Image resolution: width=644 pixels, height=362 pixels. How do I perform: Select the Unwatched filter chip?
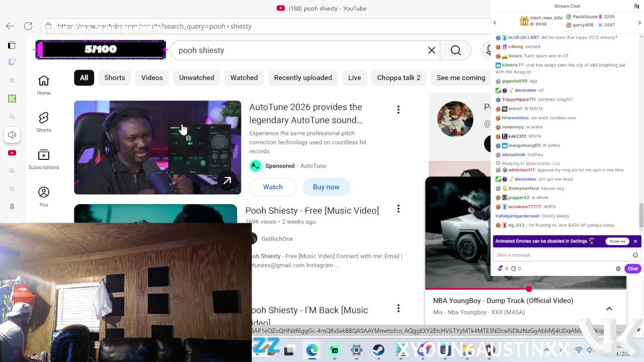[x=197, y=77]
